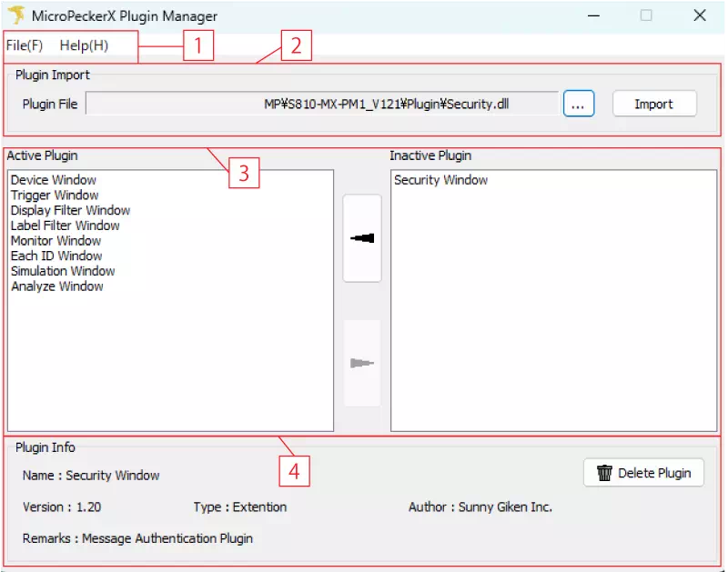Open the Help(H) menu
Image resolution: width=728 pixels, height=572 pixels.
(84, 45)
